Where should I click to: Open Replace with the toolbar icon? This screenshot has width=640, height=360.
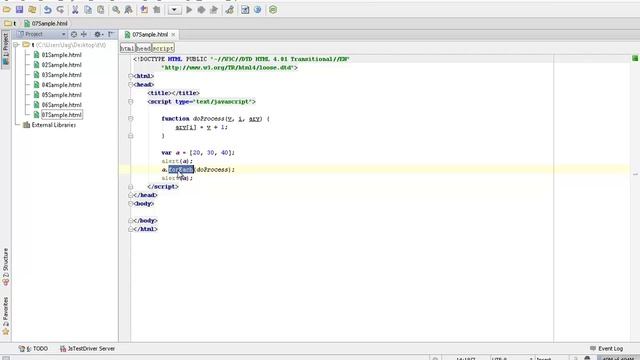(128, 9)
